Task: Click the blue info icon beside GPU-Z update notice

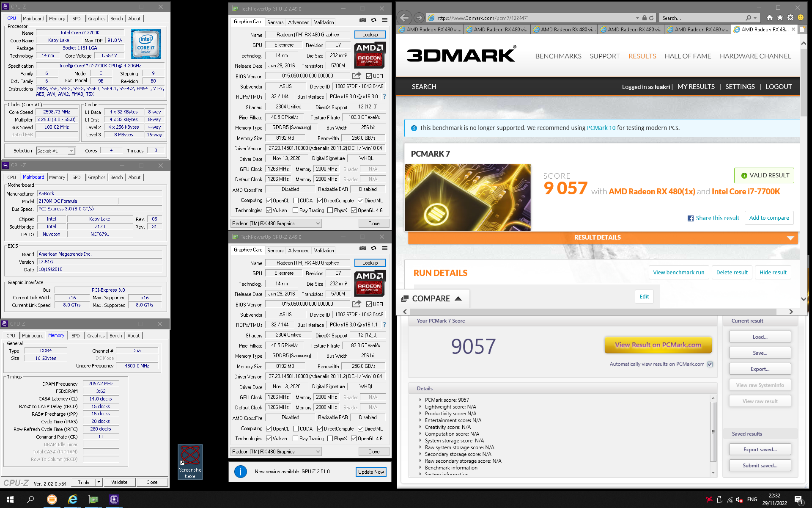Action: 241,472
